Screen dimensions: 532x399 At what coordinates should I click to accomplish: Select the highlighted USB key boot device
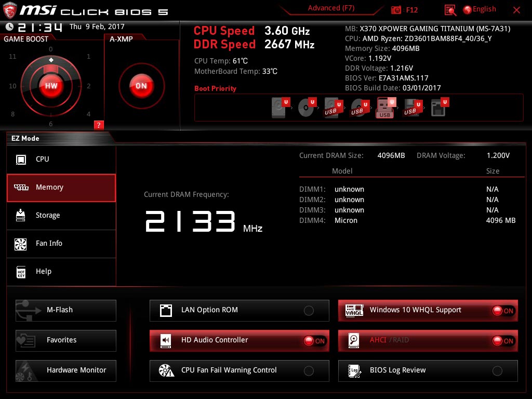(x=385, y=108)
